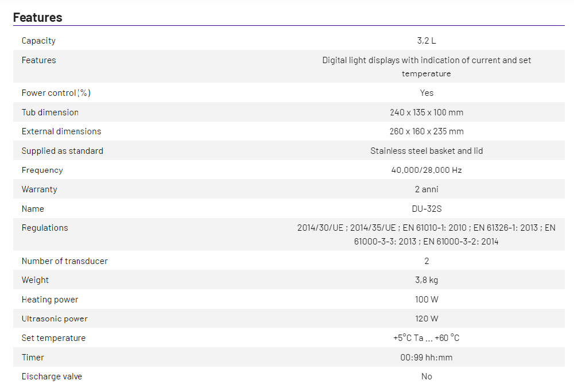
Task: Click the External dimensions label
Action: pyautogui.click(x=61, y=131)
